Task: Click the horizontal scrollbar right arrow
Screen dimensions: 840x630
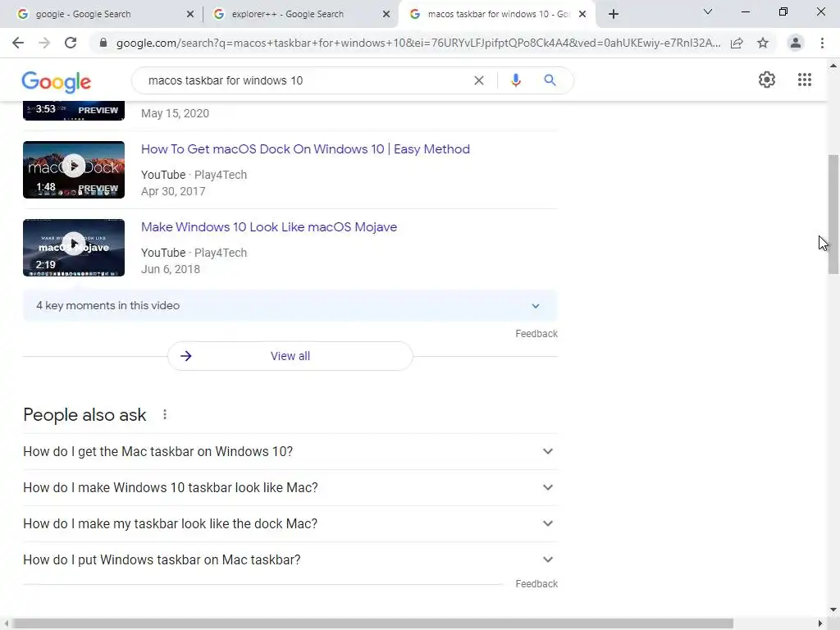Action: tap(820, 623)
